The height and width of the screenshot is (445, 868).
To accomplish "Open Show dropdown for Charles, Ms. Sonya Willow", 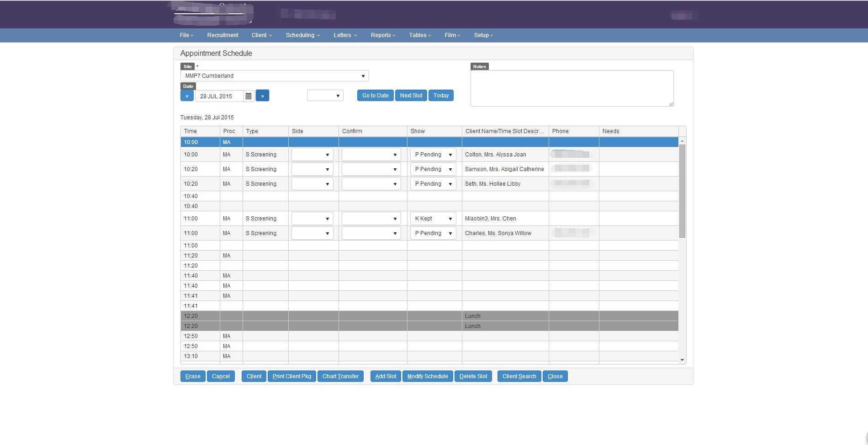I will pyautogui.click(x=433, y=233).
